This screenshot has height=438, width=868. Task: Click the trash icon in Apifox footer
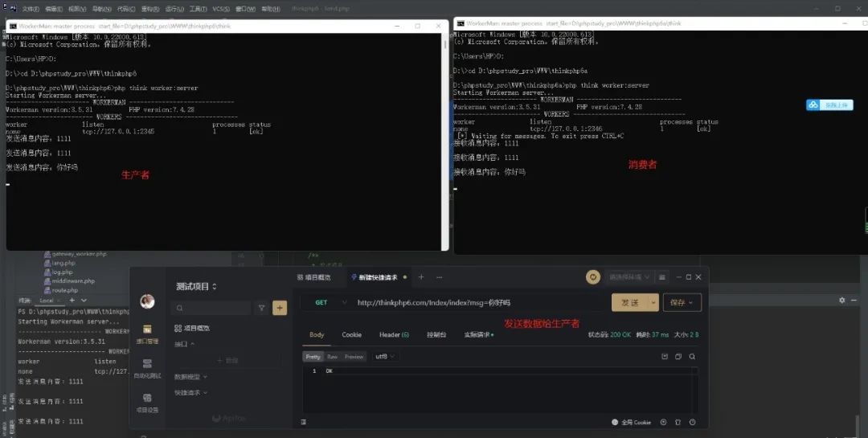678,422
